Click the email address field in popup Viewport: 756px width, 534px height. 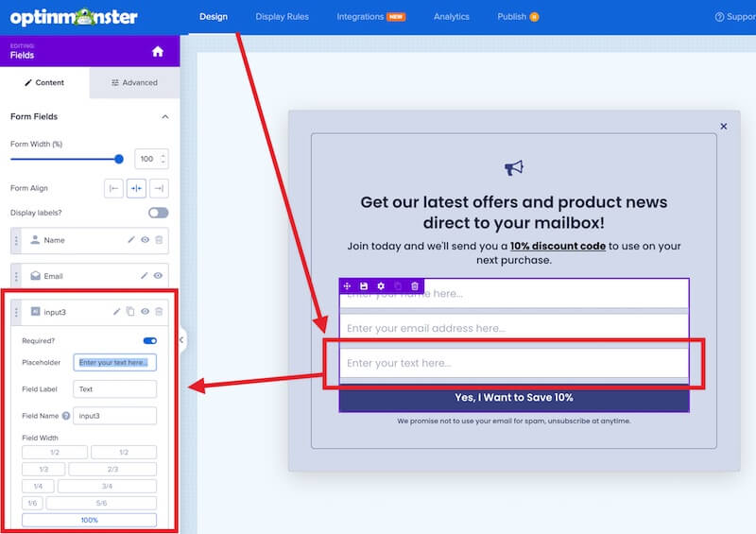pyautogui.click(x=514, y=329)
